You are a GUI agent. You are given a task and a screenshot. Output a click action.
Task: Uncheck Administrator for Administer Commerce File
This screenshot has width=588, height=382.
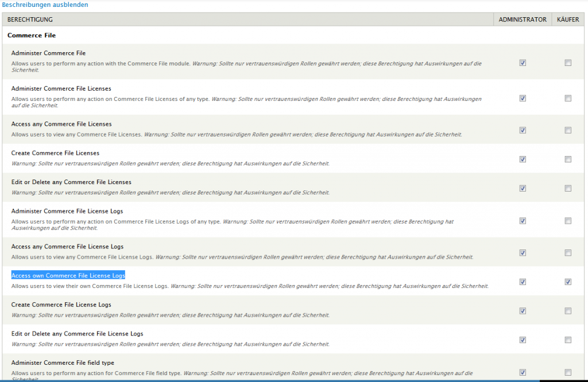click(x=523, y=63)
